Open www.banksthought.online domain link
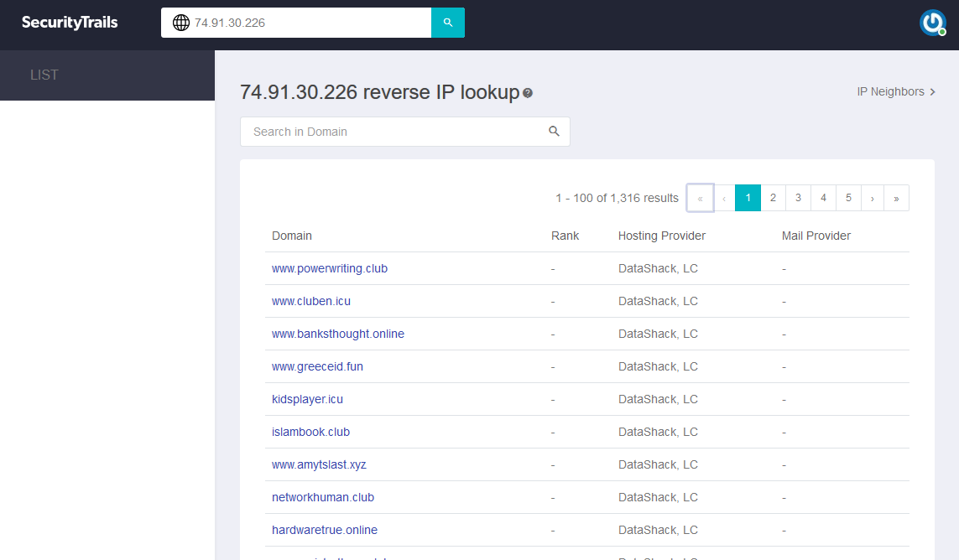The image size is (959, 560). pyautogui.click(x=338, y=334)
